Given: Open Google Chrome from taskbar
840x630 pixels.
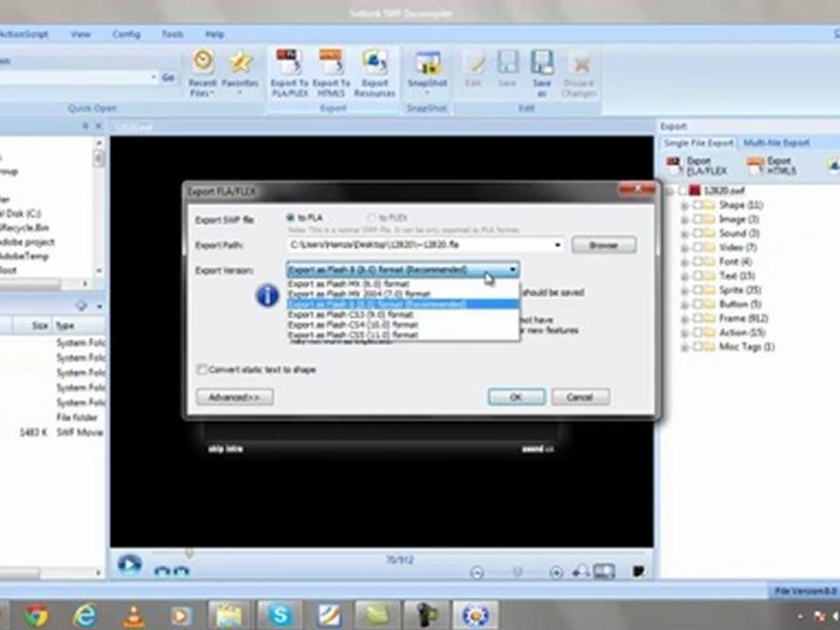Looking at the screenshot, I should point(36,615).
